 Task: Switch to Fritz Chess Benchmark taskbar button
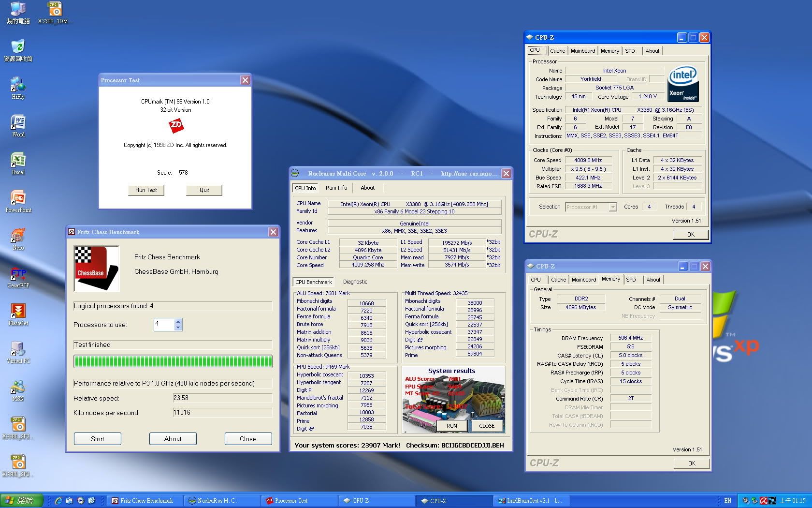click(x=145, y=501)
